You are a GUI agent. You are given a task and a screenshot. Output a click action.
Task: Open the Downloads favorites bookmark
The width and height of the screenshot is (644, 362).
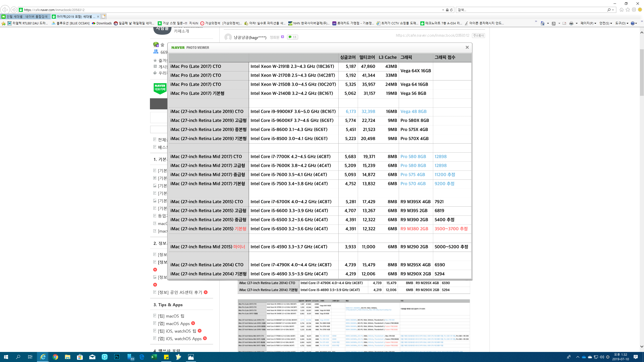click(102, 23)
